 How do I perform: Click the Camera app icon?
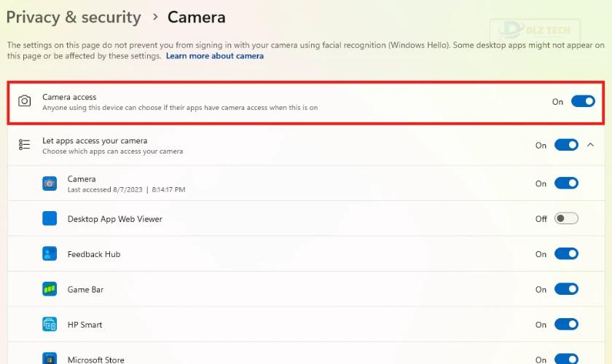point(50,183)
